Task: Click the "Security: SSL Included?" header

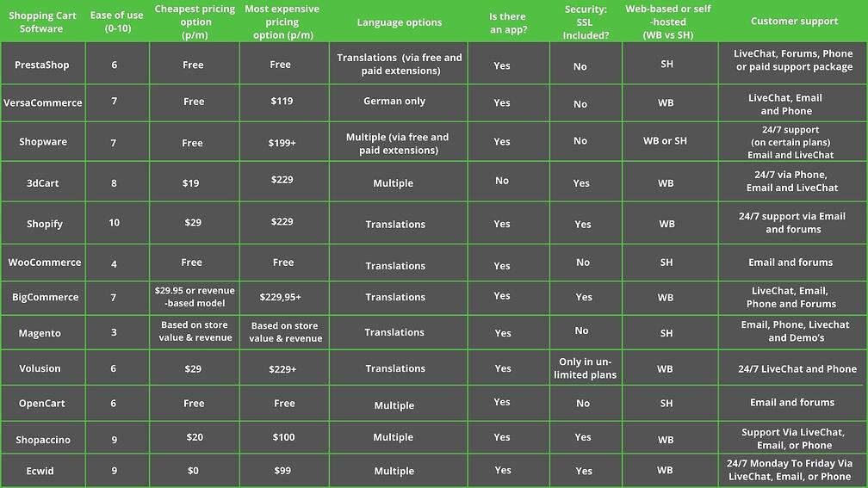Action: 585,22
